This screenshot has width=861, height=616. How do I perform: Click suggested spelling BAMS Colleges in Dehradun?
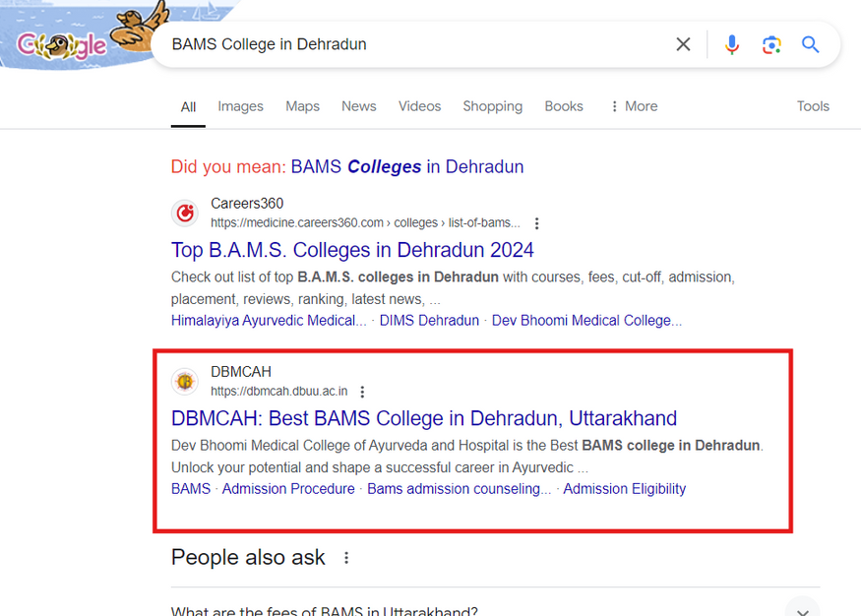pos(406,166)
